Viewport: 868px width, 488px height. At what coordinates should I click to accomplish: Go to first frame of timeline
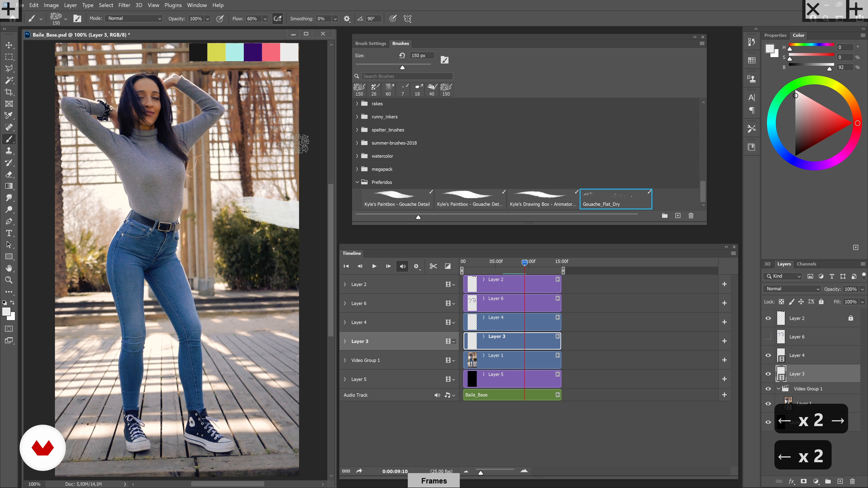pyautogui.click(x=346, y=266)
